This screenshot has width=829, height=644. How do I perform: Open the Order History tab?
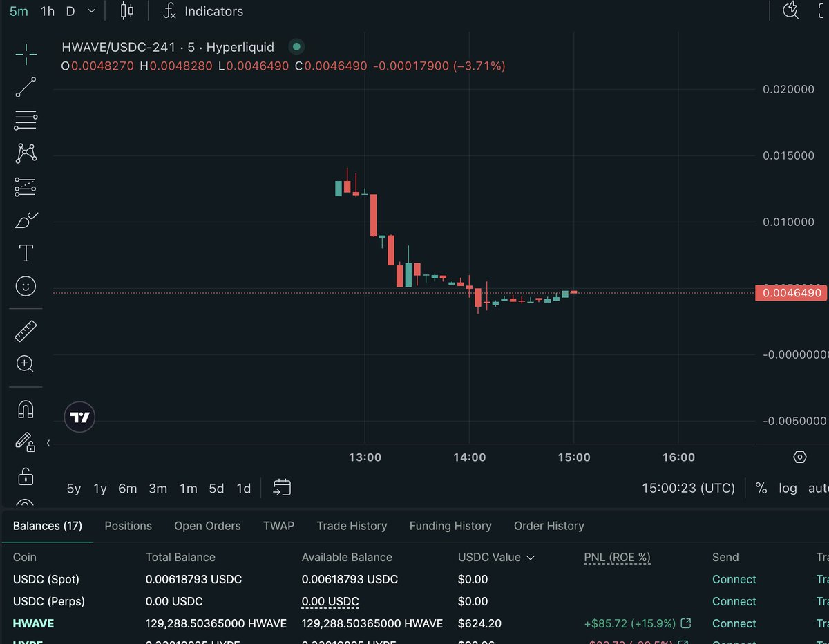549,526
